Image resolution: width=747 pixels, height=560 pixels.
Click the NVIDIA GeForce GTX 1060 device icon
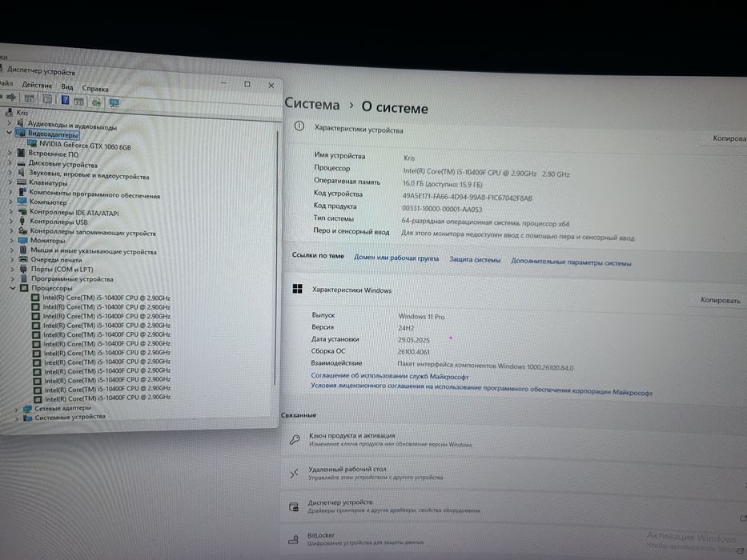(32, 143)
